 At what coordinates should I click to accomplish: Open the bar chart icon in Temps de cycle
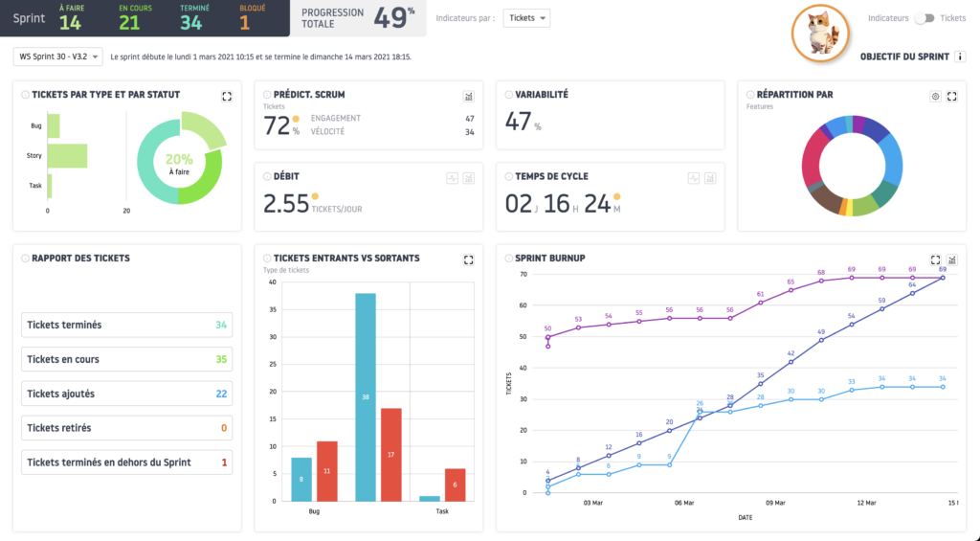(710, 177)
